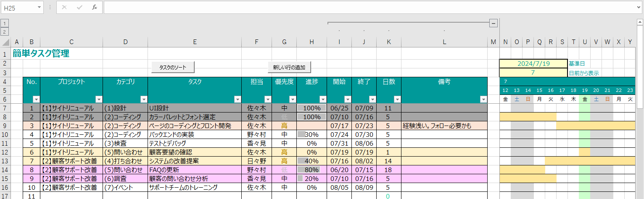Image resolution: width=644 pixels, height=199 pixels.
Task: Select the 基準日 date cell 2024/7/19
Action: 533,64
